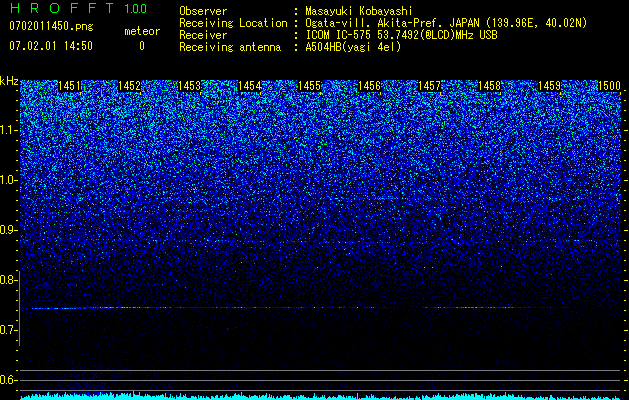The height and width of the screenshot is (400, 629).
Task: Click the cyan signal level graph at bottom
Action: [321, 396]
